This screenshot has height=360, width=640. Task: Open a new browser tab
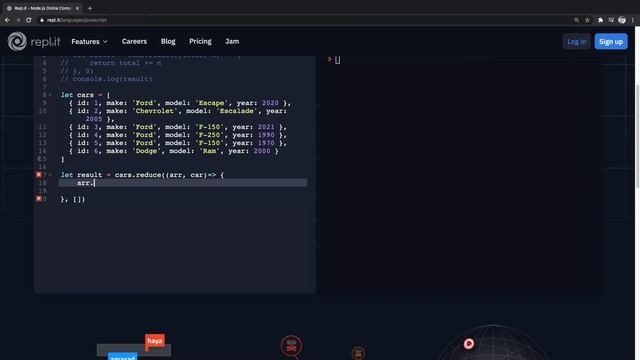[x=90, y=8]
